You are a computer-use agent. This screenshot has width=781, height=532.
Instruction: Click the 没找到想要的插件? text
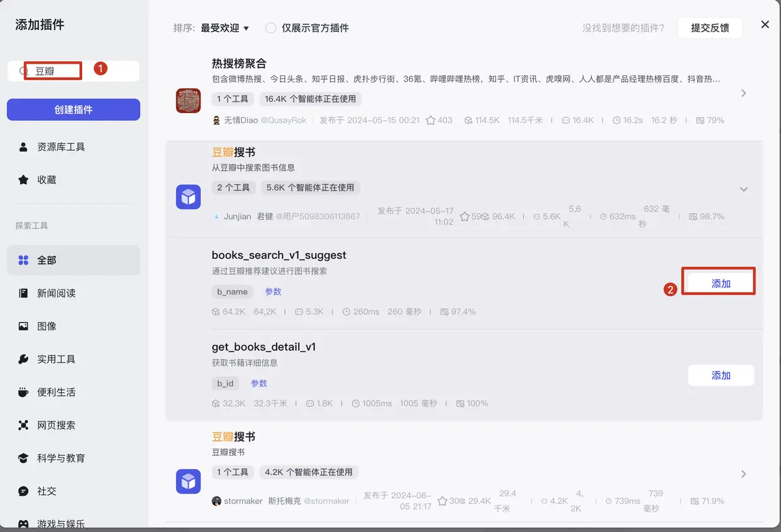coord(623,28)
